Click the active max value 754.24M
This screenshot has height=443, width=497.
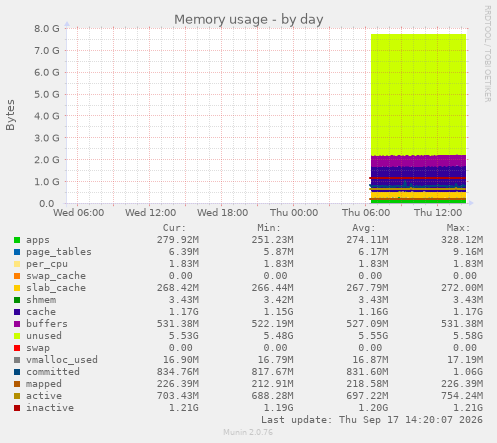tap(462, 396)
